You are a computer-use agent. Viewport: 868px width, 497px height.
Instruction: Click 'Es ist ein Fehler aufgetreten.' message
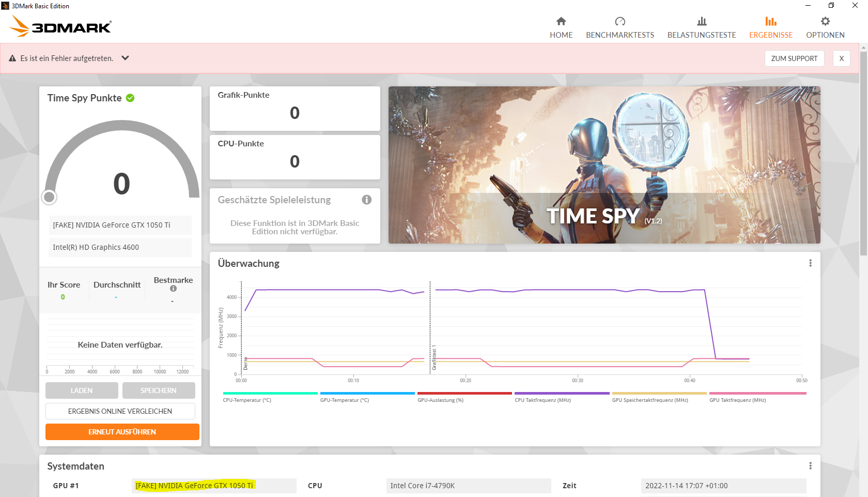point(67,58)
